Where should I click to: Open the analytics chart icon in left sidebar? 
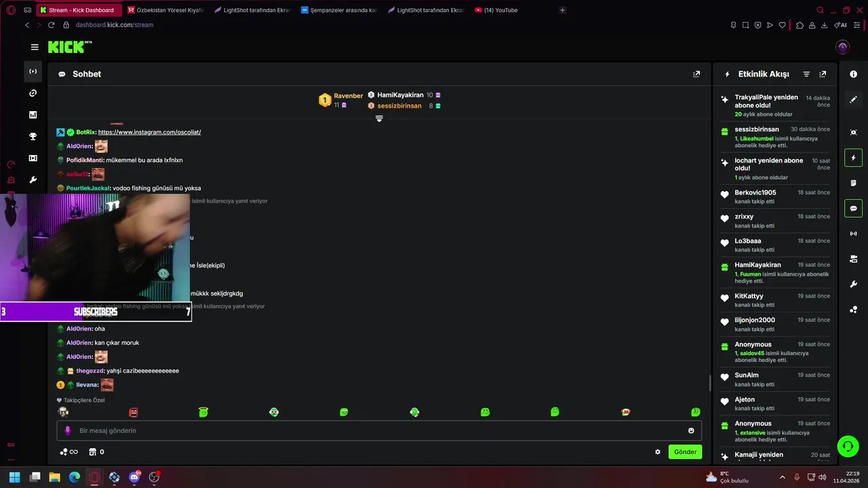pyautogui.click(x=33, y=115)
